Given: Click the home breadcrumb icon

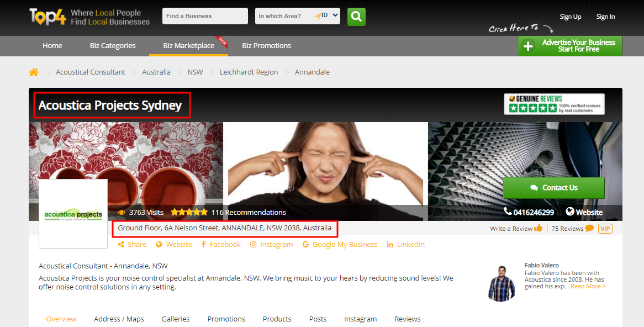Looking at the screenshot, I should [34, 72].
